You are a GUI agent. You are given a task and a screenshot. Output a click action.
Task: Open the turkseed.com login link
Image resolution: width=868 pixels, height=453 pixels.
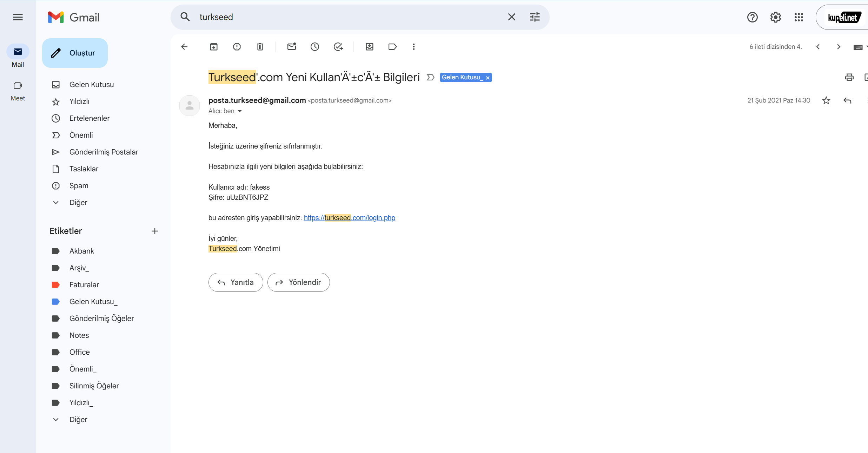350,218
